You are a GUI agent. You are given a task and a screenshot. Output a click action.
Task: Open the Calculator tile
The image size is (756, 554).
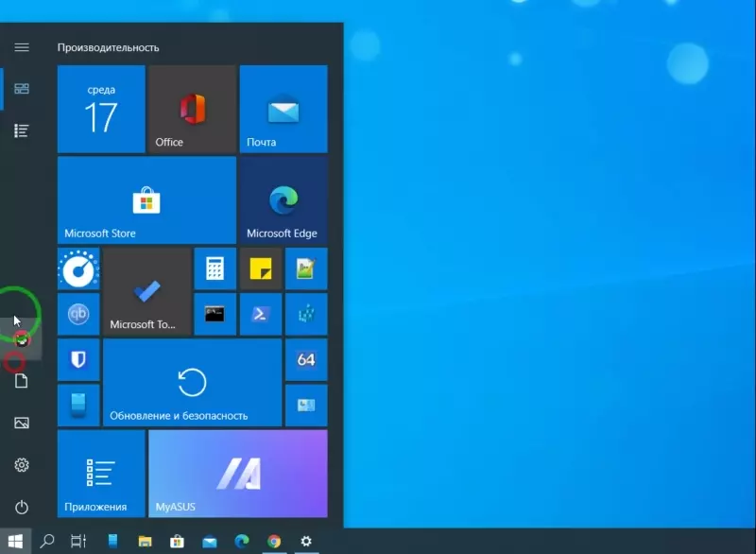coord(215,268)
